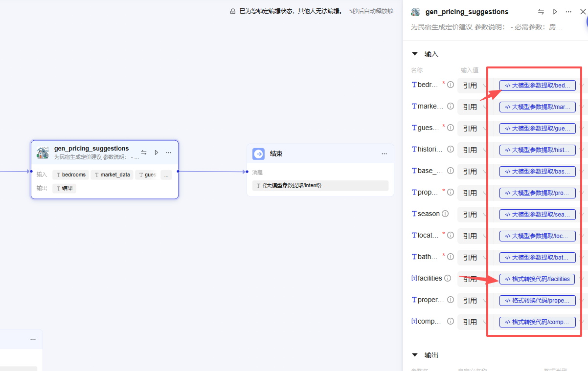The image size is (588, 371).
Task: Click swap icon on gen_pricing_suggestions canvas node
Action: [144, 153]
